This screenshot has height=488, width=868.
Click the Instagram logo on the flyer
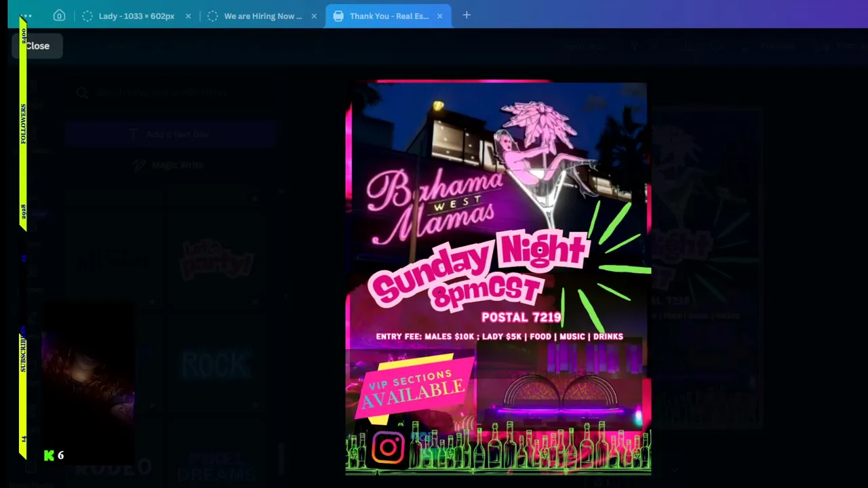coord(388,447)
